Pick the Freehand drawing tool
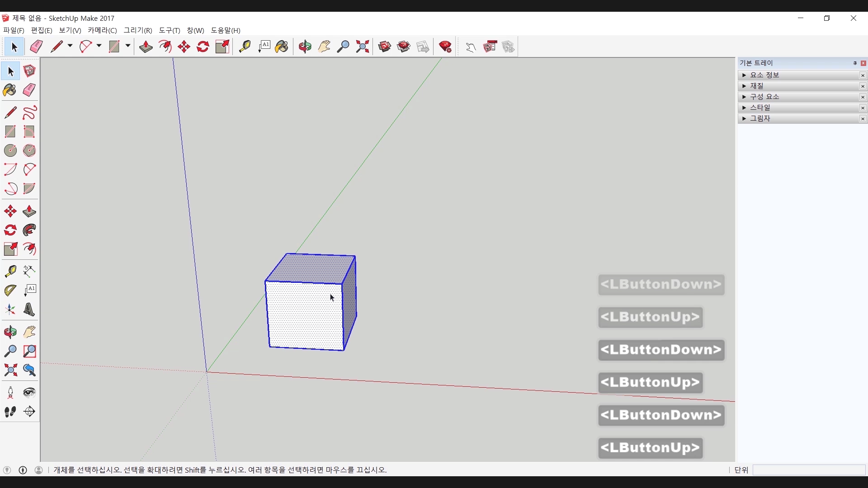 pos(29,113)
